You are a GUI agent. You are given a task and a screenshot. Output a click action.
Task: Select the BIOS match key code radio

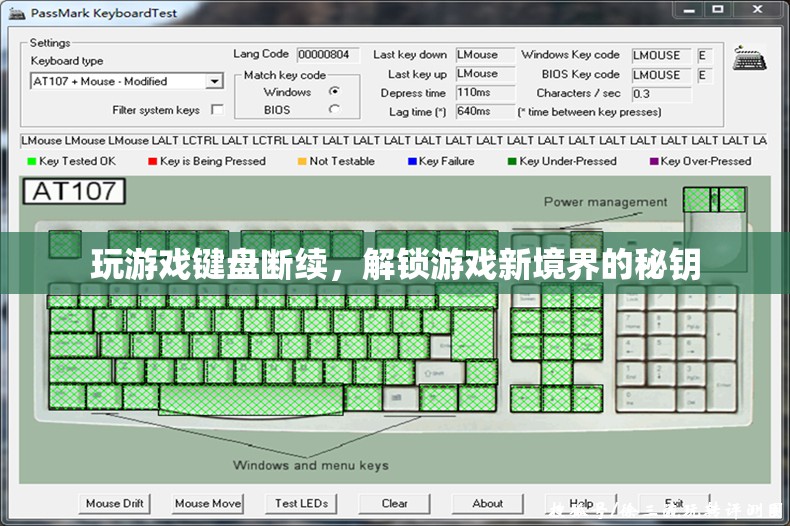coord(334,109)
